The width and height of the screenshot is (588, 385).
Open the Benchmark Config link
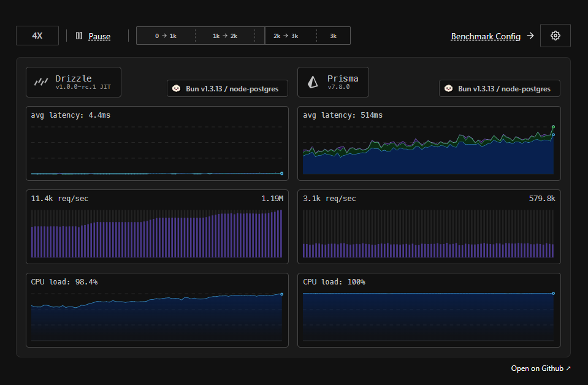[486, 36]
